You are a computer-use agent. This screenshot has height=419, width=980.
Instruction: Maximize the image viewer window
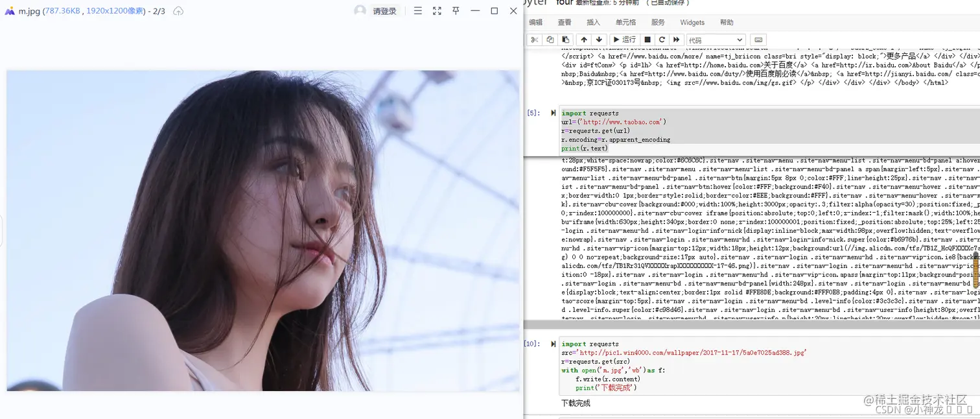(495, 11)
